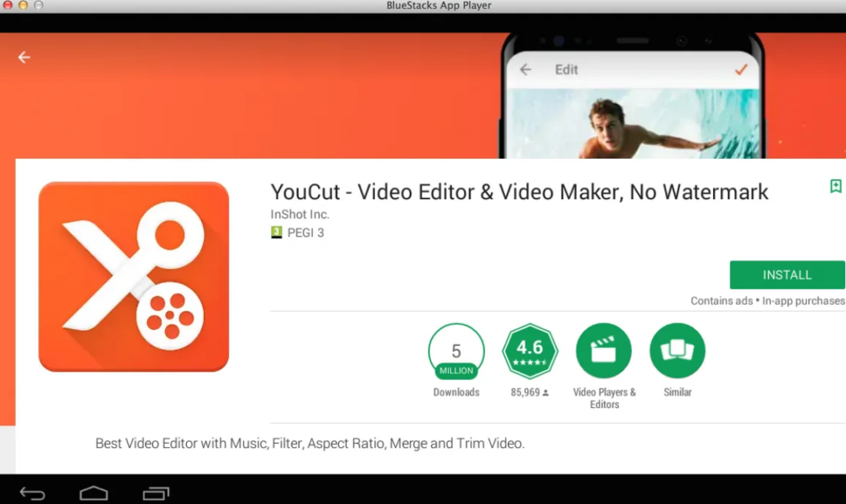Image resolution: width=846 pixels, height=504 pixels.
Task: Install the YouCut app
Action: tap(787, 274)
